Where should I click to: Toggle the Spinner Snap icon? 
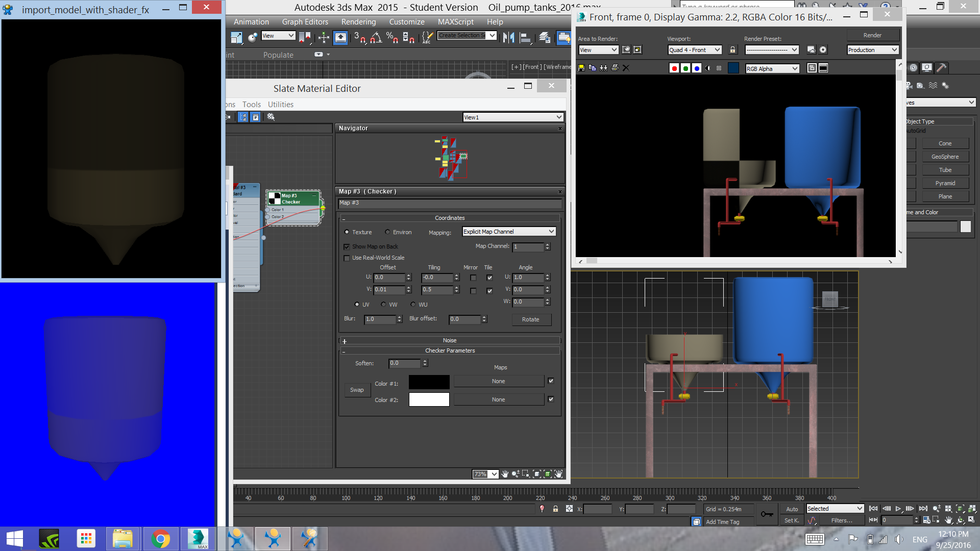tap(408, 37)
